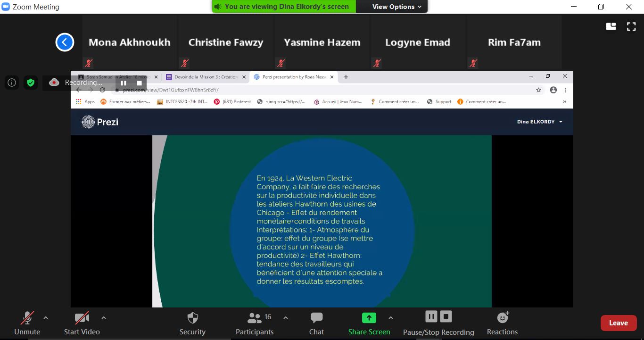
Task: Click the green encryption shield icon
Action: 31,83
